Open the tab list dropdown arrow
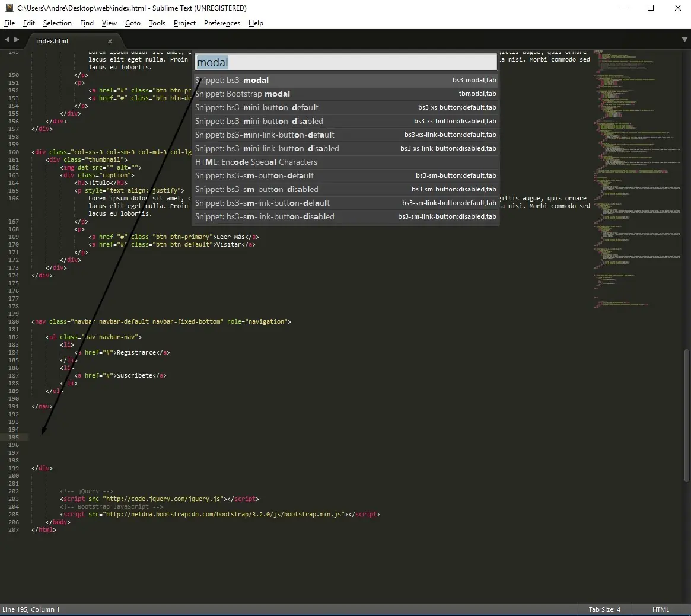The image size is (691, 616). 684,40
